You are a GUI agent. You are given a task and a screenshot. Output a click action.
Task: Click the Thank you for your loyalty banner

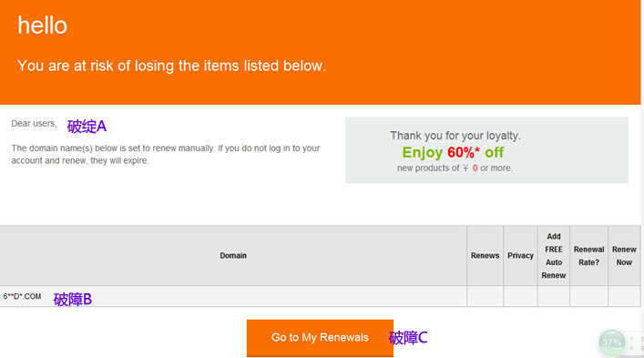455,136
